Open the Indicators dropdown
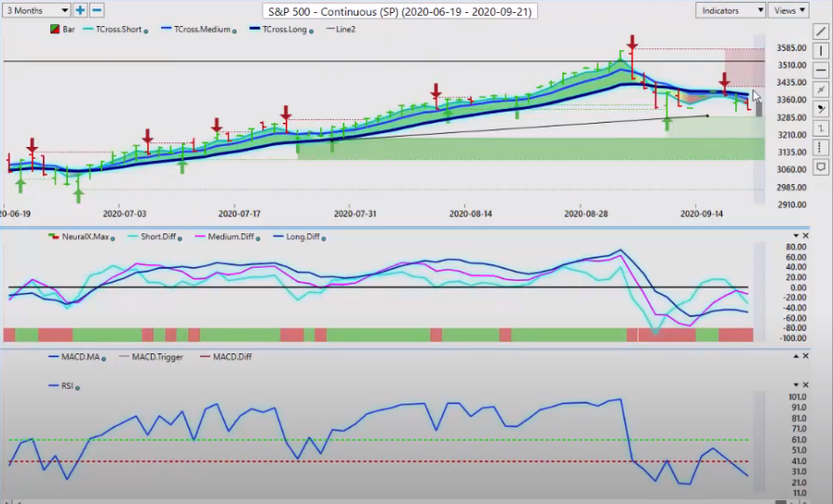Screen dimensions: 833x504 click(x=731, y=10)
